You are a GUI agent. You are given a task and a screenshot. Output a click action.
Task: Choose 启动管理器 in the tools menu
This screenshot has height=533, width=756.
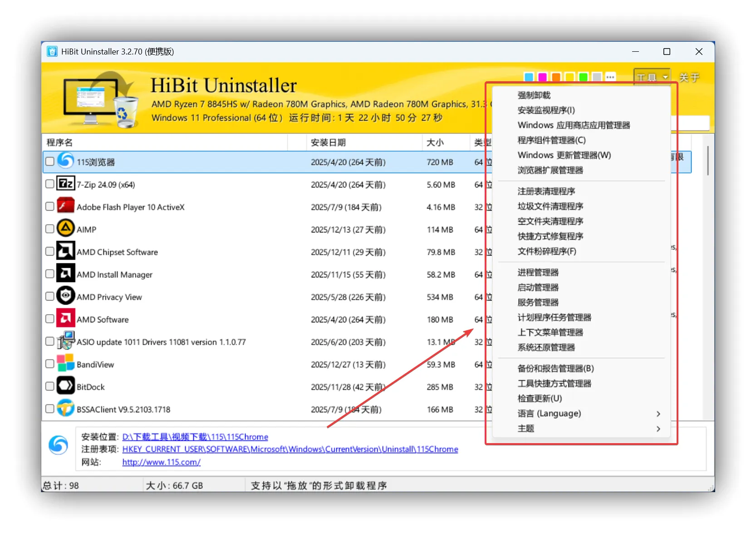(538, 287)
